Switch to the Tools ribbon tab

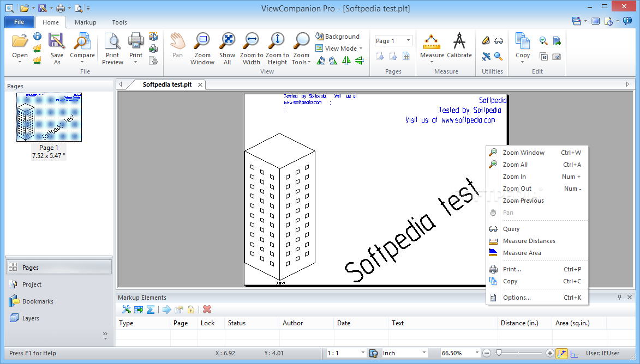click(119, 22)
